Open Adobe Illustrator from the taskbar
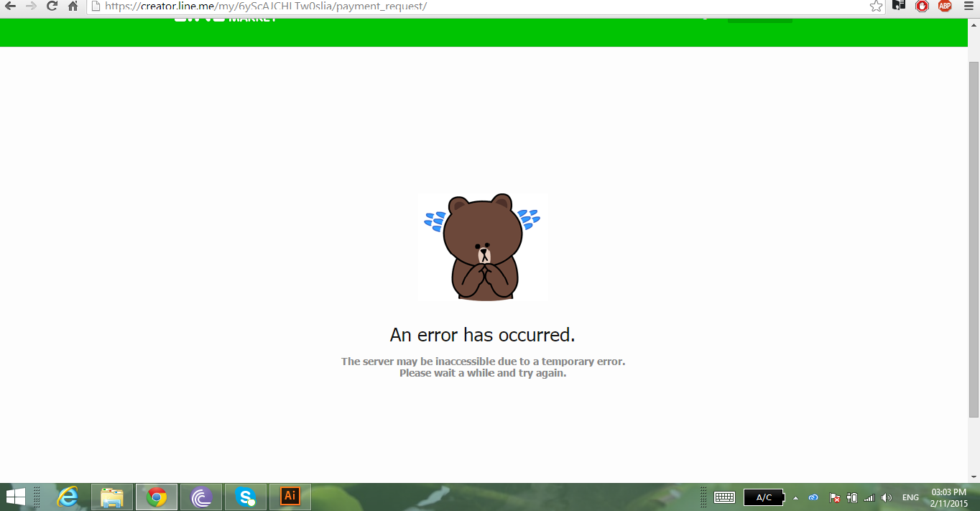Screen dimensions: 980x511 (x=290, y=497)
